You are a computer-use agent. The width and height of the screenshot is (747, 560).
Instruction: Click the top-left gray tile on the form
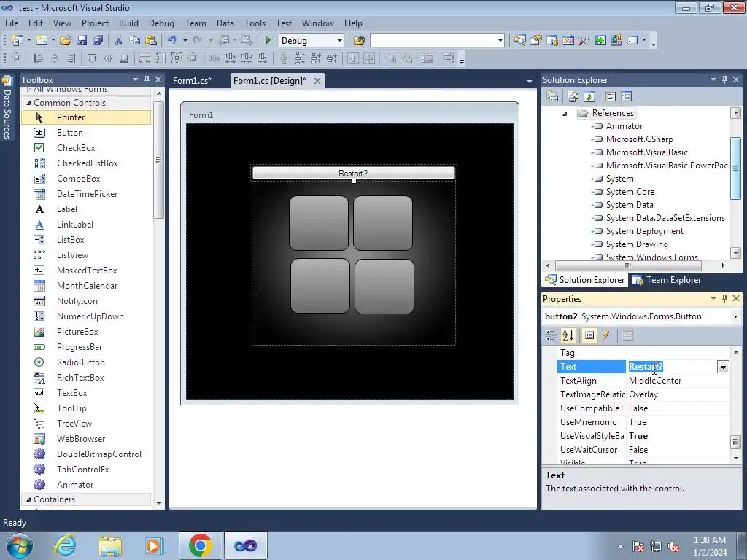pyautogui.click(x=319, y=223)
